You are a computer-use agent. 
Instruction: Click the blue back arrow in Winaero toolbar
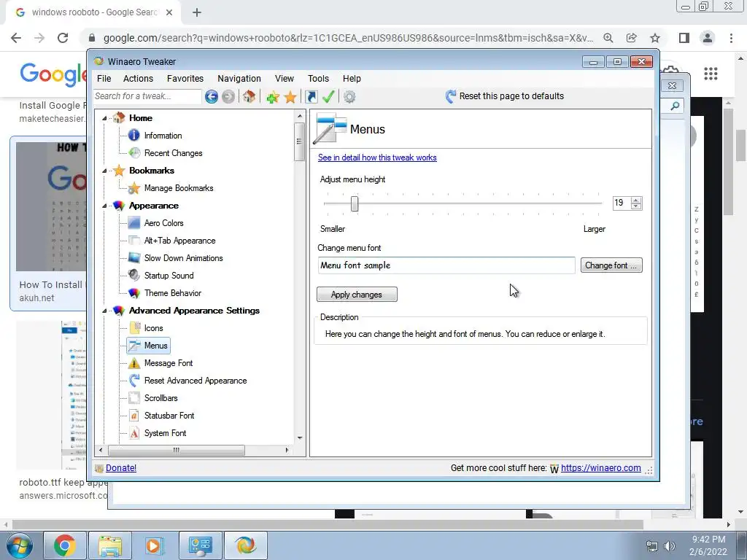pos(212,97)
